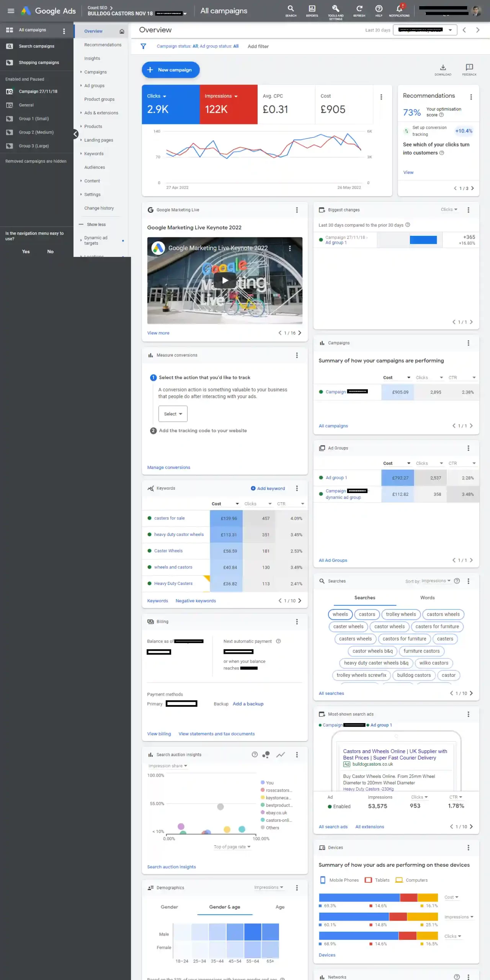Viewport: 490px width, 980px height.
Task: Switch to Age tab in Demographics
Action: [x=280, y=907]
